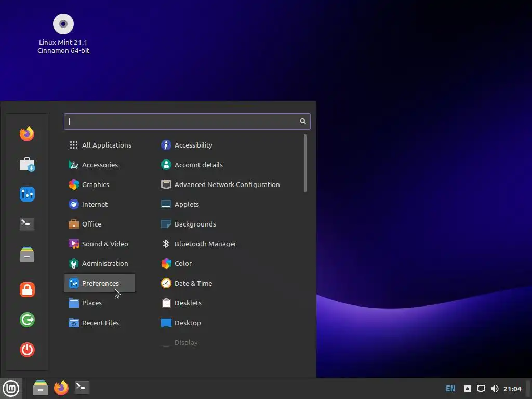Launch Firefox from the bottom panel
Viewport: 532px width, 399px height.
[61, 388]
